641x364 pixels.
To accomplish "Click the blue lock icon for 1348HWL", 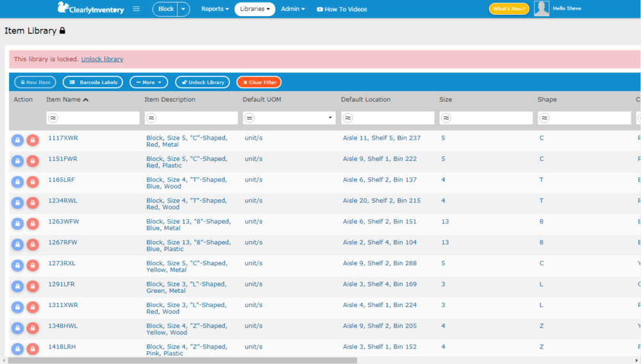I will [17, 327].
